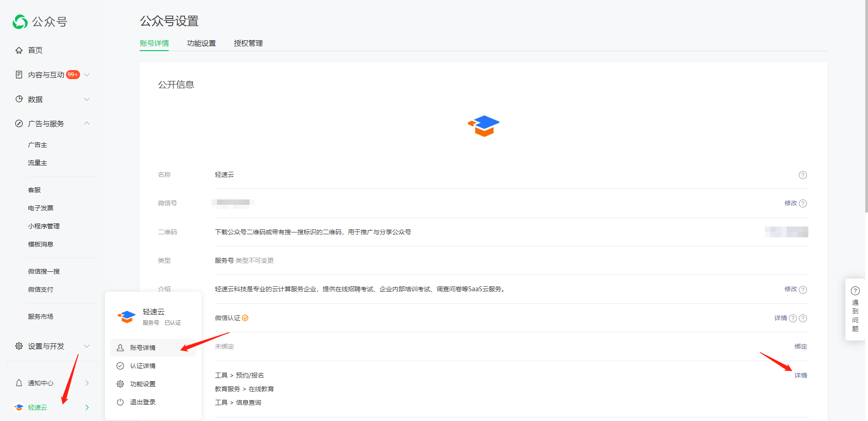Collapse the 广告与服务 section

(x=87, y=123)
